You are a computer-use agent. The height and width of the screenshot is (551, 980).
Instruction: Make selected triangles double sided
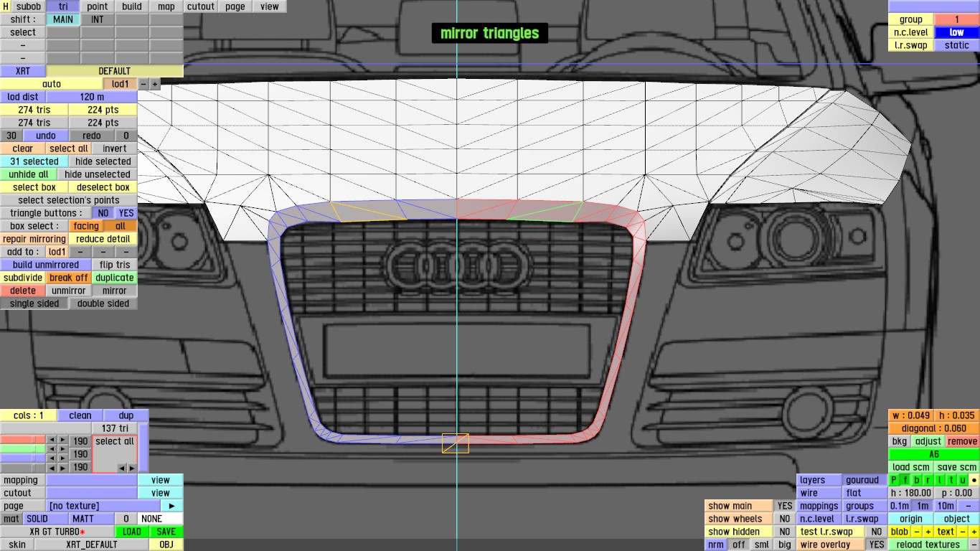(x=103, y=303)
